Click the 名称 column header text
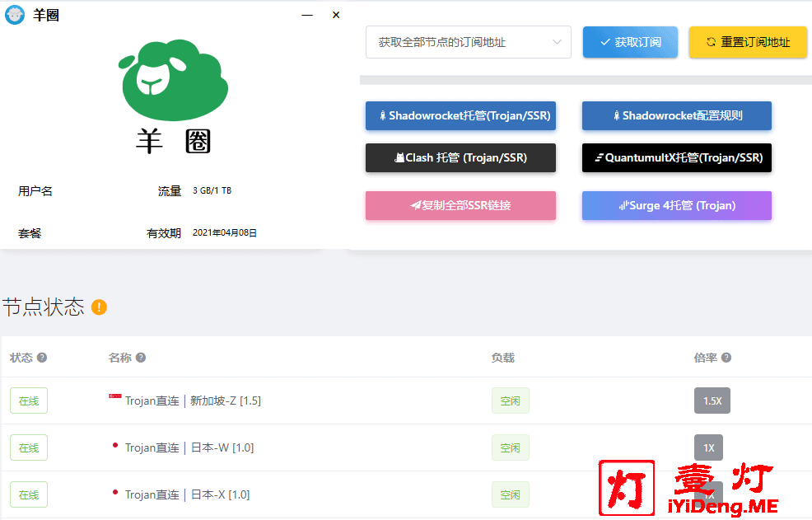The width and height of the screenshot is (812, 520). 120,358
